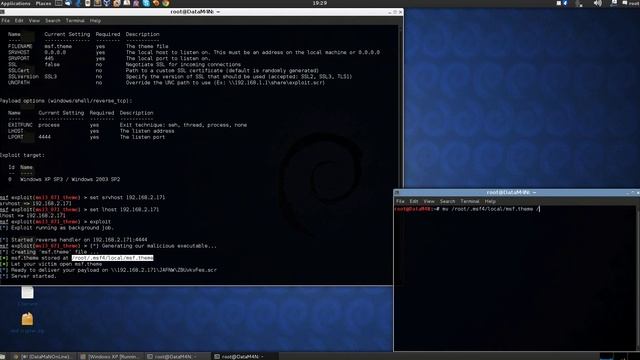Open Help menu in small terminal window
Viewport: 640px width, 360px height.
pyautogui.click(x=490, y=201)
